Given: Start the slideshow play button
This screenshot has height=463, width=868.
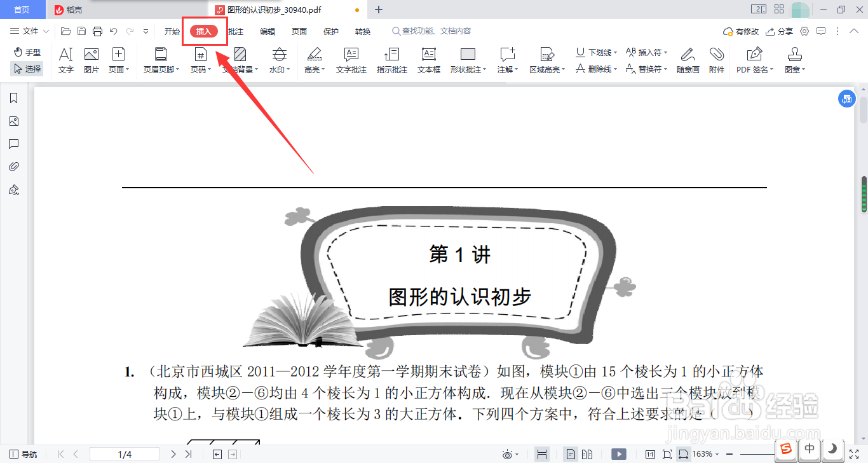Looking at the screenshot, I should point(619,454).
